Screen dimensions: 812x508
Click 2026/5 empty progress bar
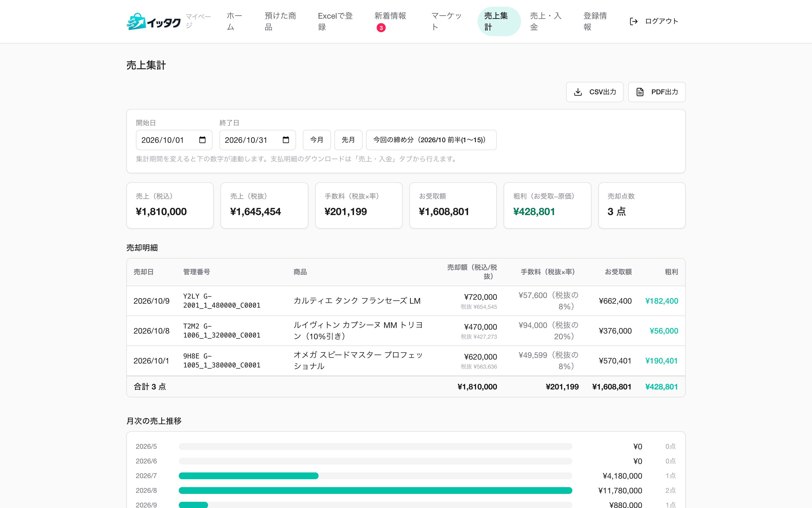pyautogui.click(x=376, y=446)
